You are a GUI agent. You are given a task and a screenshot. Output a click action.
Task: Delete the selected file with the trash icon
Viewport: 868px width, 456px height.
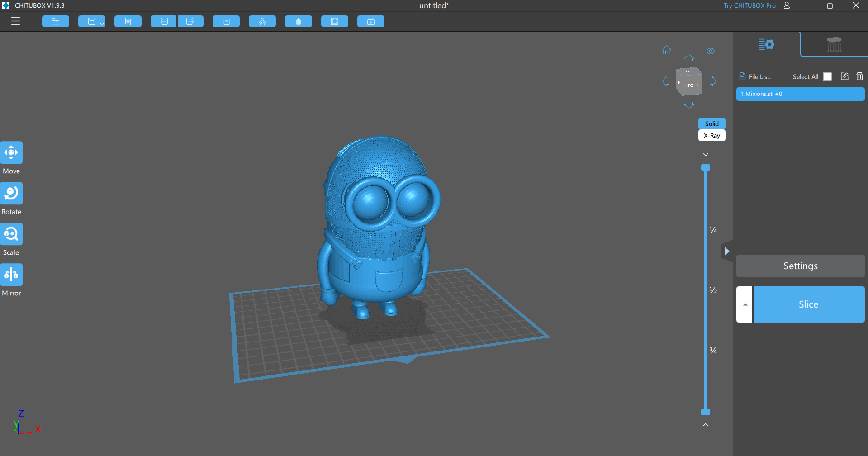(x=859, y=76)
